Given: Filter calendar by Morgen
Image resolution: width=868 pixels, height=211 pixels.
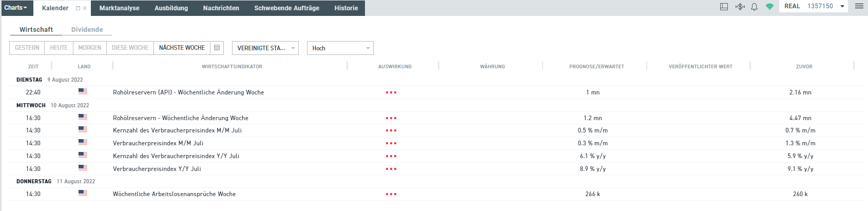Looking at the screenshot, I should pos(90,48).
